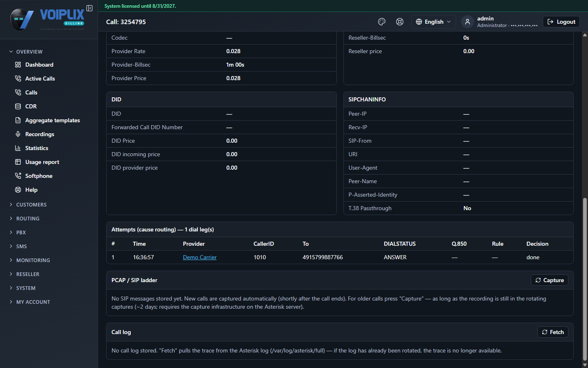This screenshot has height=368, width=588.
Task: Open Dashboard from the sidebar
Action: [39, 65]
